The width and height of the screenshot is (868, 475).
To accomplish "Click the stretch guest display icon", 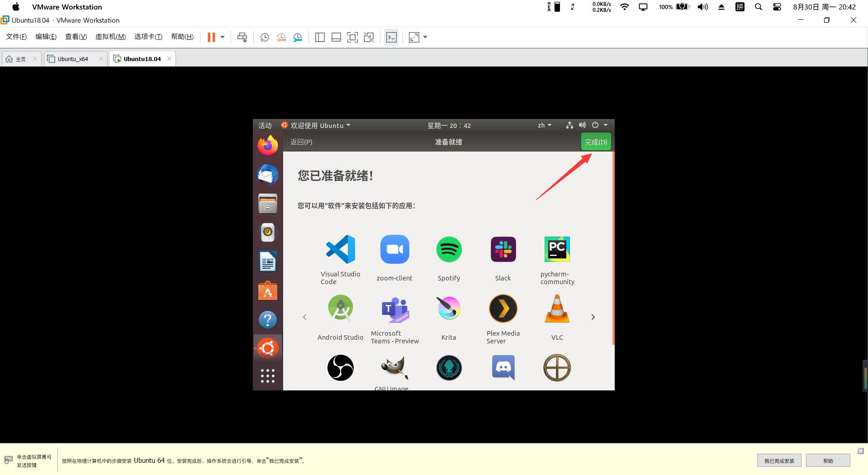I will coord(414,37).
